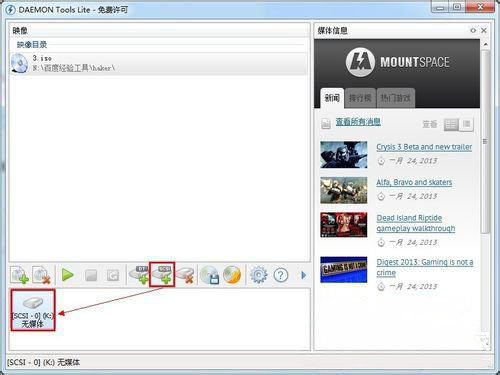Click the Alfa, Bravo and skaters thumbnail

(344, 190)
